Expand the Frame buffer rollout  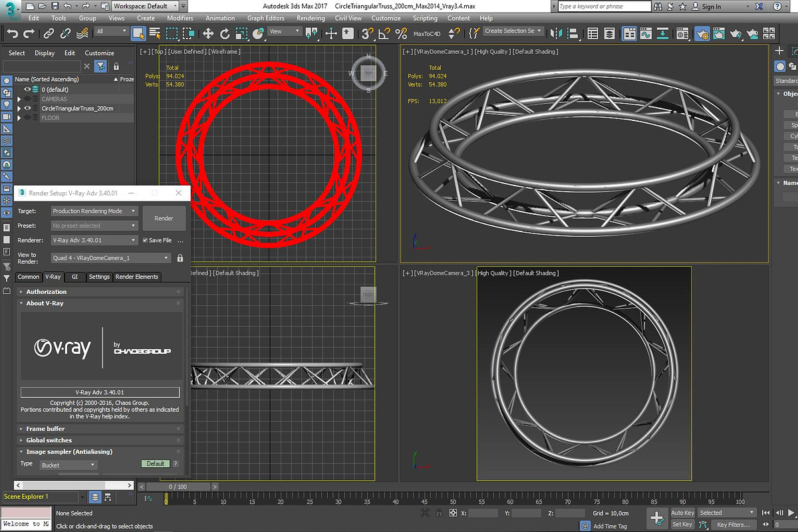coord(100,429)
